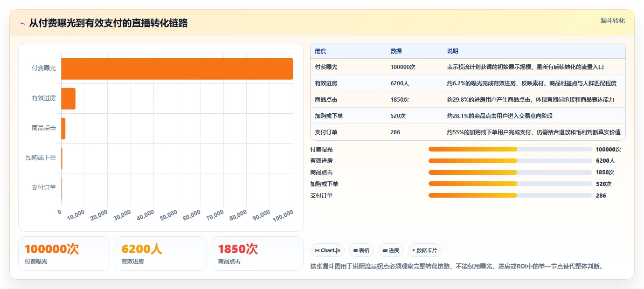Click the 286 value in the table
Viewport: 644px width, 289px height.
coord(395,132)
